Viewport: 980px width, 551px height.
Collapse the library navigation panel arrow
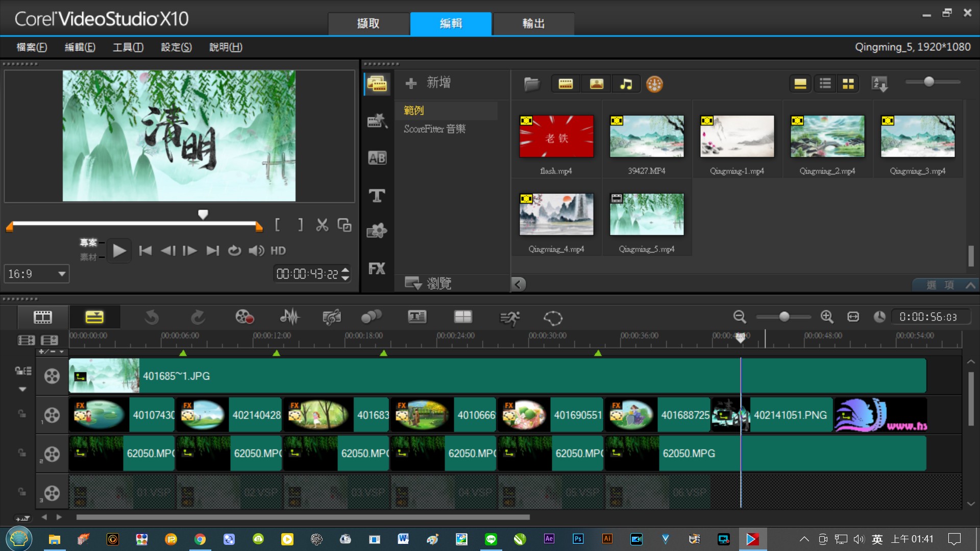tap(518, 284)
